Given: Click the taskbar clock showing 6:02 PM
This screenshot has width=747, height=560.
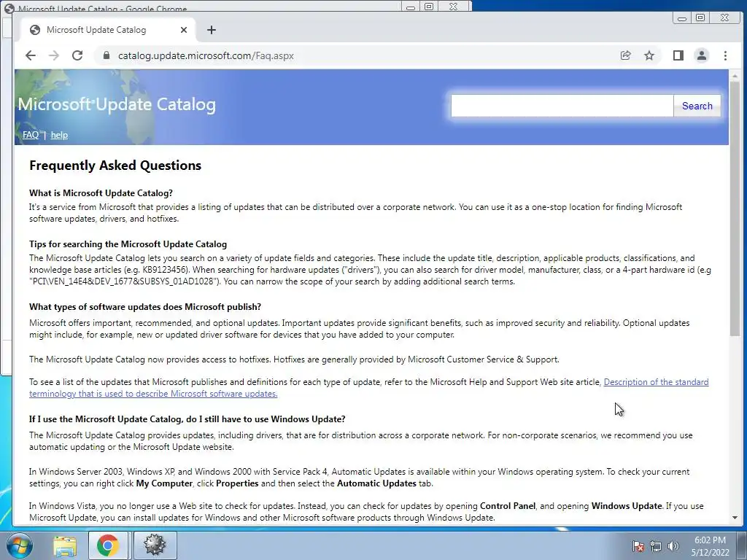Looking at the screenshot, I should (x=710, y=545).
